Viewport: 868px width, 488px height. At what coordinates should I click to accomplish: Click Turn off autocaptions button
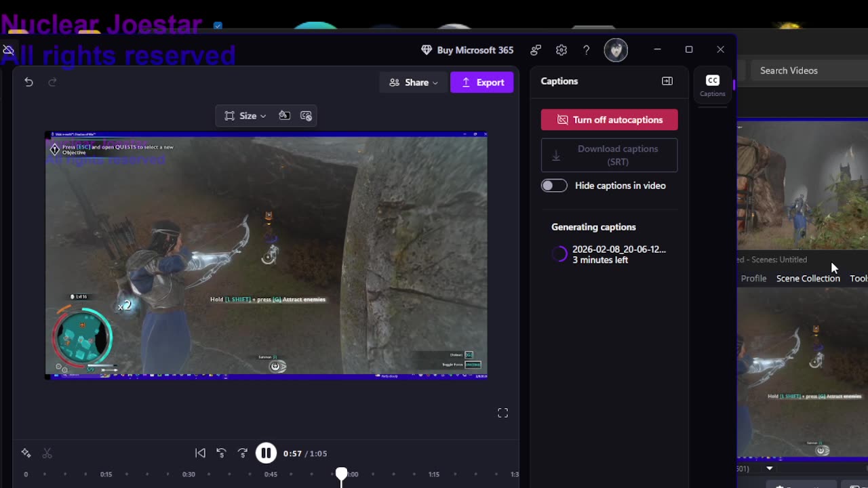[x=609, y=120]
